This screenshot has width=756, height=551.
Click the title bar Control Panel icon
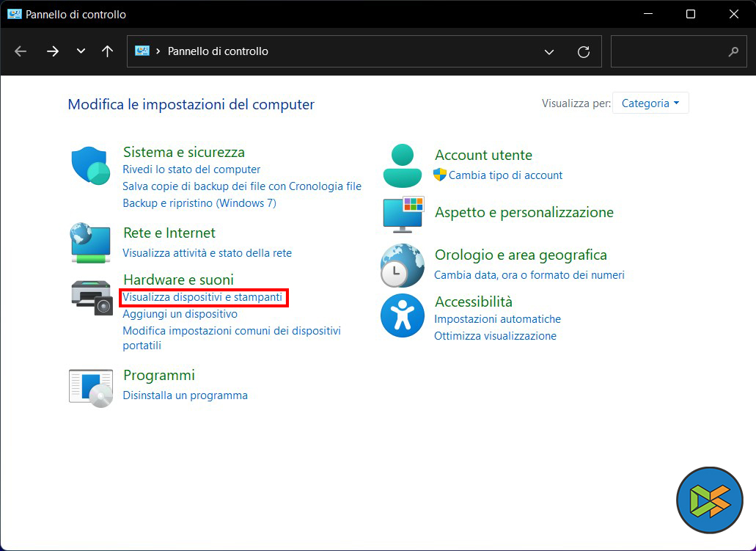coord(15,14)
